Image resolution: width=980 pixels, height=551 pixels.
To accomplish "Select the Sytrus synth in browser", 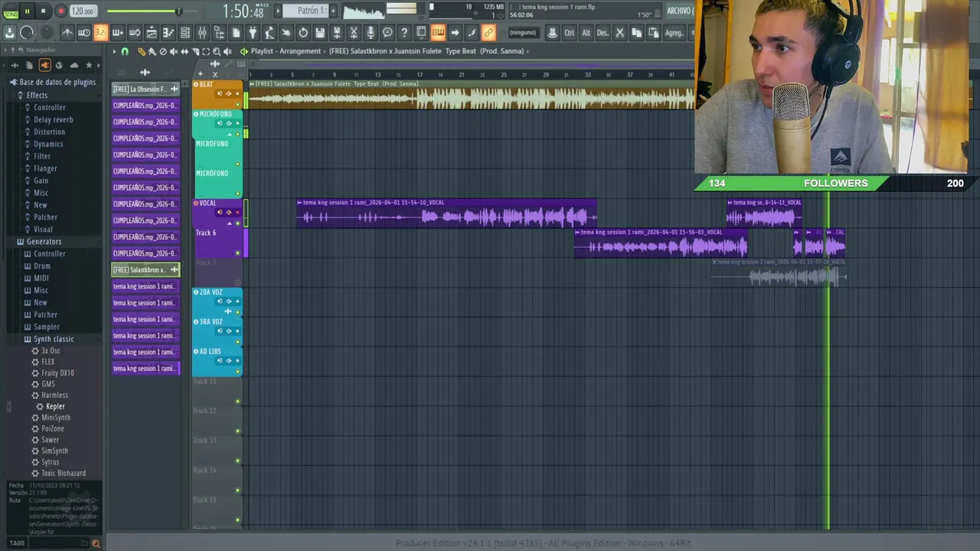I will [50, 462].
